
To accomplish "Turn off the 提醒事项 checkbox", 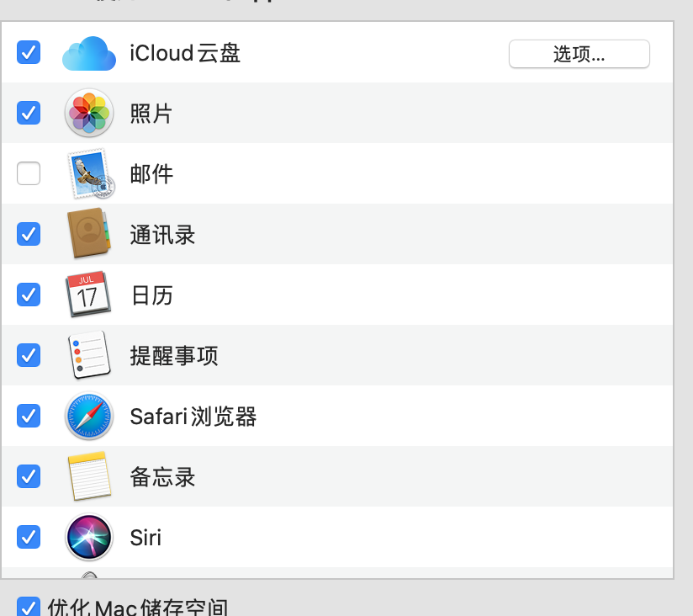I will click(29, 355).
